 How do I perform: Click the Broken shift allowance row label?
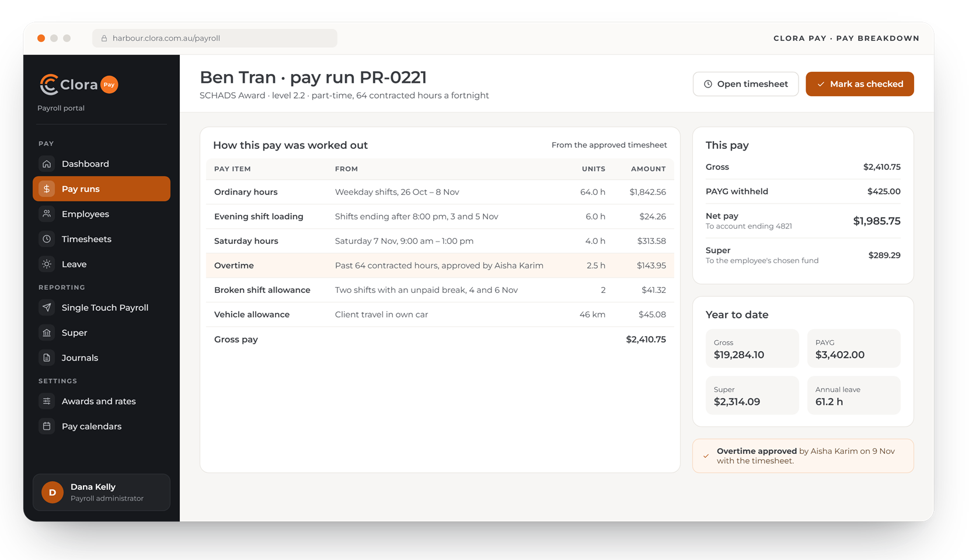[262, 290]
